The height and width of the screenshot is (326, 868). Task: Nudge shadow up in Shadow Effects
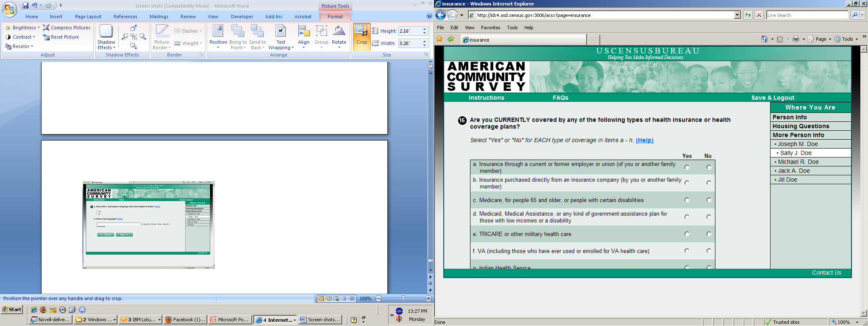point(134,28)
